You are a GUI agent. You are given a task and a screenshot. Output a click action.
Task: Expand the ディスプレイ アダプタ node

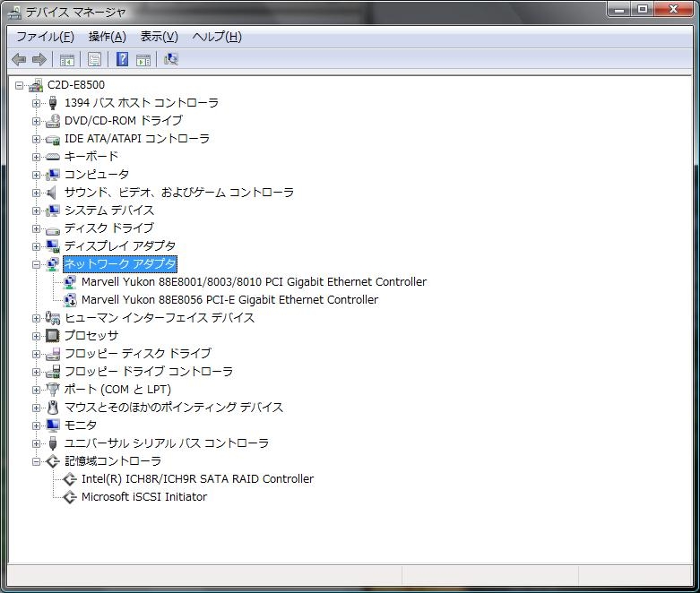point(36,246)
